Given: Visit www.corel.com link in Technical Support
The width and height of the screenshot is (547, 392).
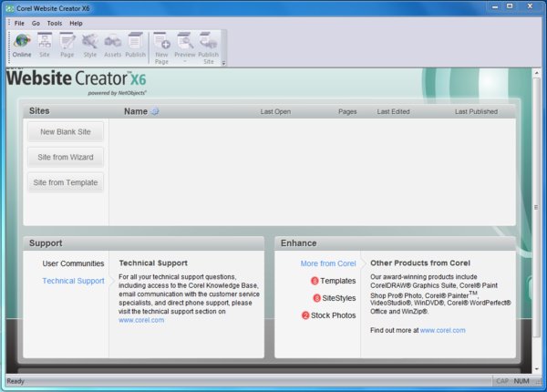Looking at the screenshot, I should (x=141, y=320).
